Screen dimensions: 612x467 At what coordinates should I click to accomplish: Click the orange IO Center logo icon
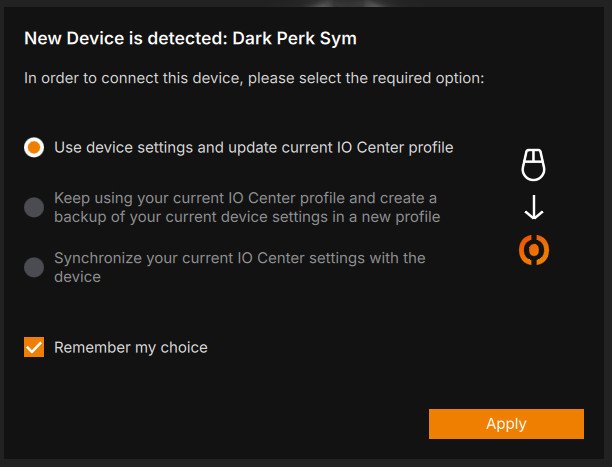click(x=534, y=249)
